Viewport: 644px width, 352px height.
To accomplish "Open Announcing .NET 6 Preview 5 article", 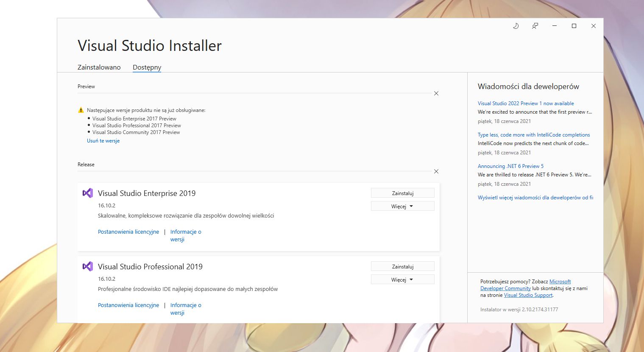I will tap(510, 166).
